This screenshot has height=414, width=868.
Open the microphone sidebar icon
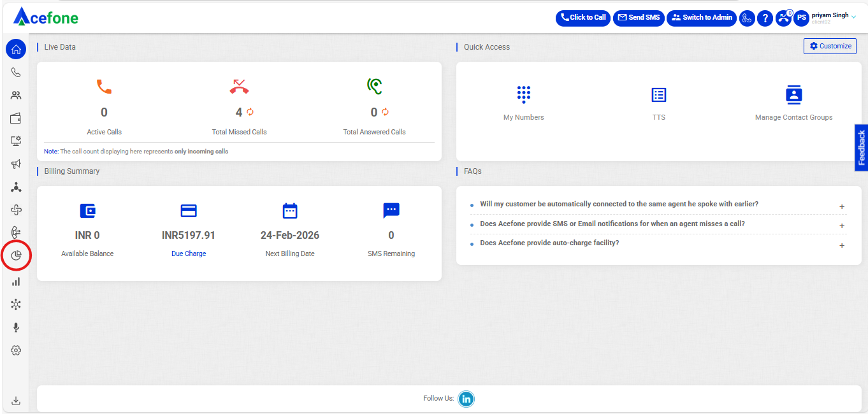[16, 327]
